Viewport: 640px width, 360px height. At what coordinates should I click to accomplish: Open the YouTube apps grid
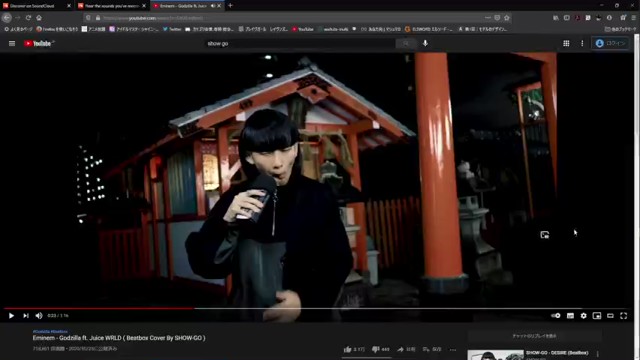click(x=566, y=43)
